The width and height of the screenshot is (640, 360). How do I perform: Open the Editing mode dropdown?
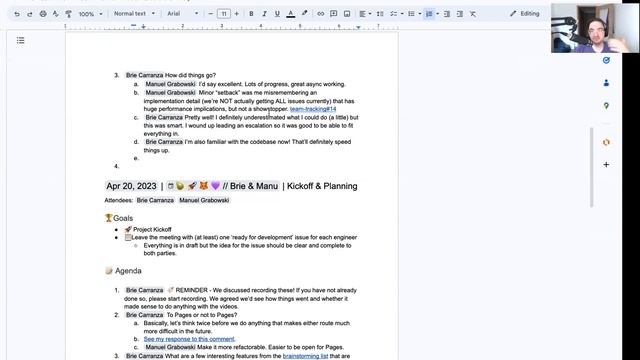[x=525, y=13]
